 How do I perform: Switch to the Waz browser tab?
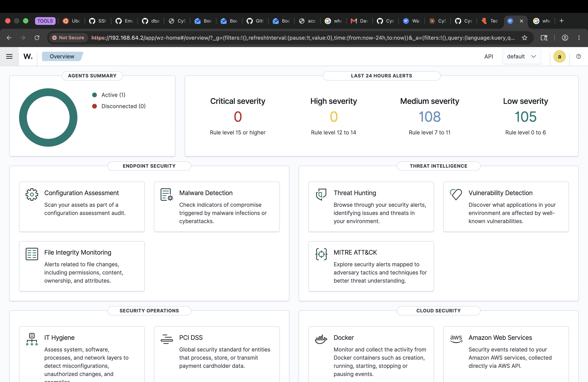click(x=412, y=21)
